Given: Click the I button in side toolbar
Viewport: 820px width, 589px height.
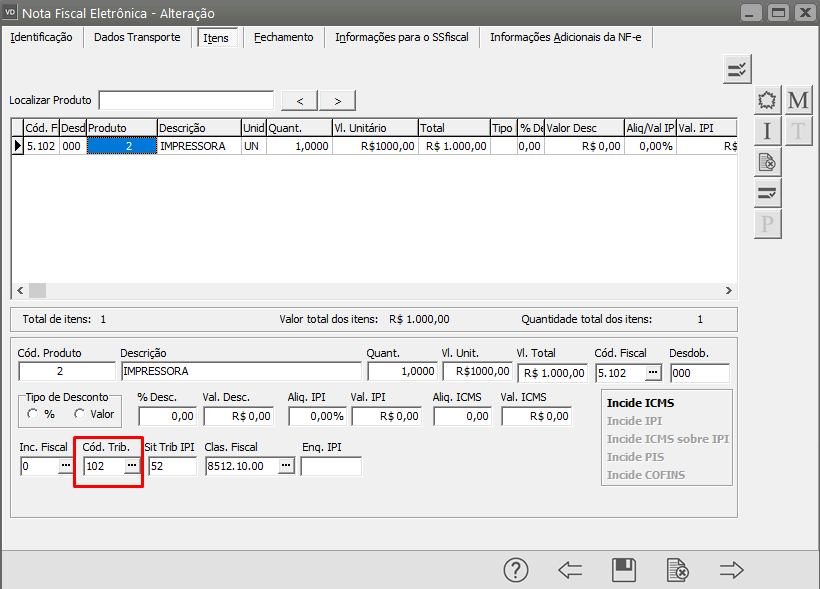Looking at the screenshot, I should pyautogui.click(x=767, y=131).
